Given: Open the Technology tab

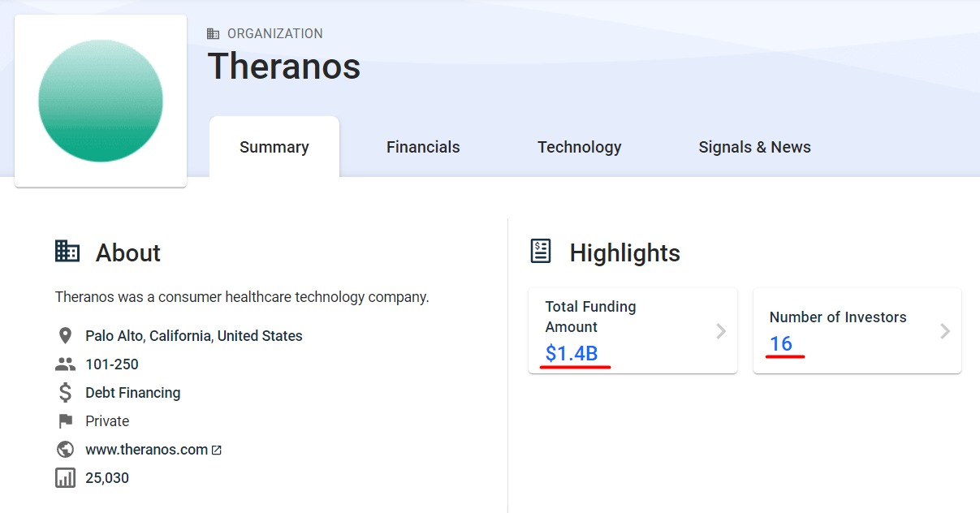Looking at the screenshot, I should (580, 148).
